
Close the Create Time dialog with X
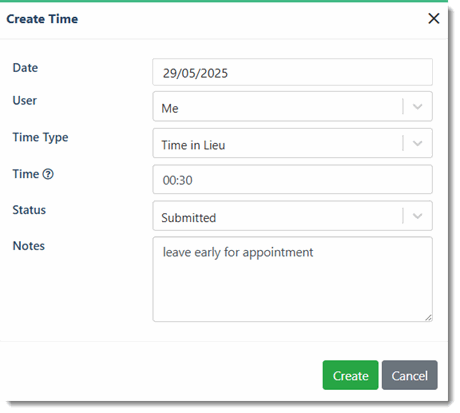point(434,19)
